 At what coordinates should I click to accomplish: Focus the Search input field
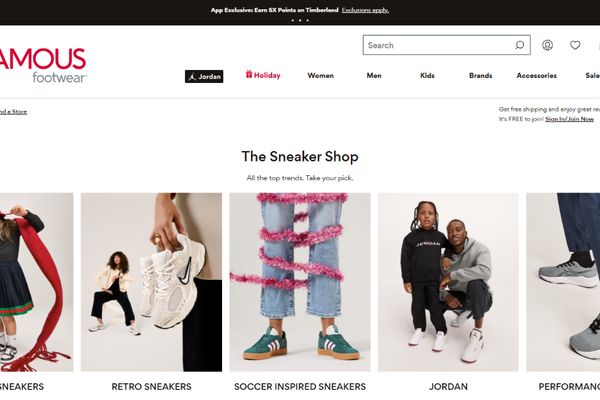pyautogui.click(x=439, y=45)
